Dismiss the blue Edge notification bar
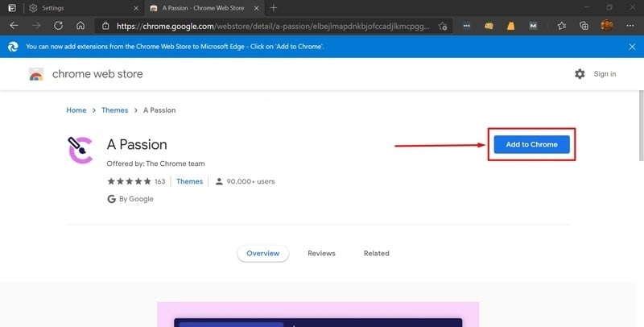This screenshot has width=644, height=327. tap(632, 47)
